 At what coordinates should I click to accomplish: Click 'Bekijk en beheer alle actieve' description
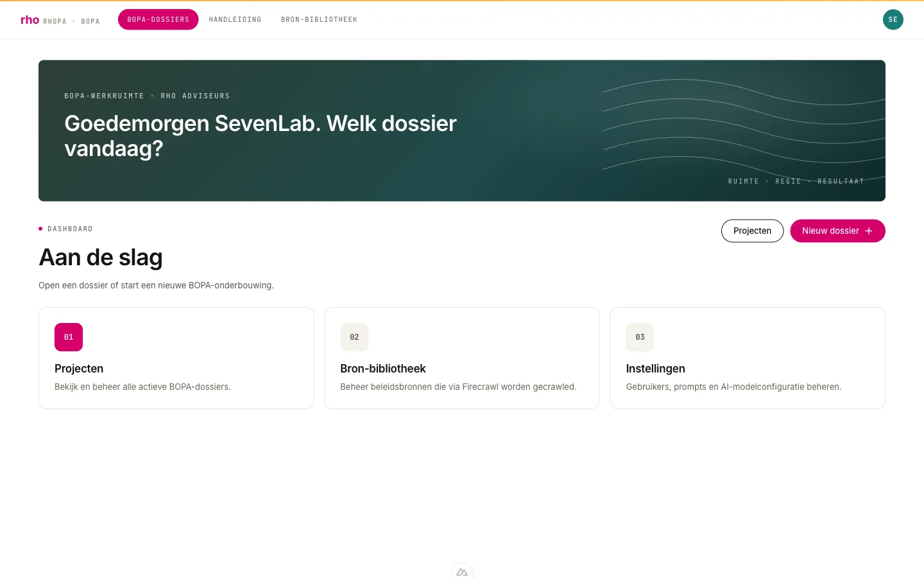click(x=142, y=387)
